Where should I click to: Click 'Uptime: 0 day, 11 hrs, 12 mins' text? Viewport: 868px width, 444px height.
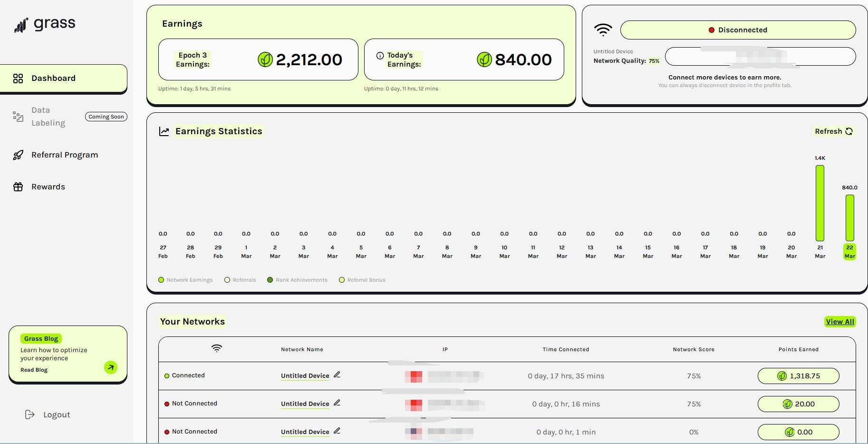click(401, 89)
